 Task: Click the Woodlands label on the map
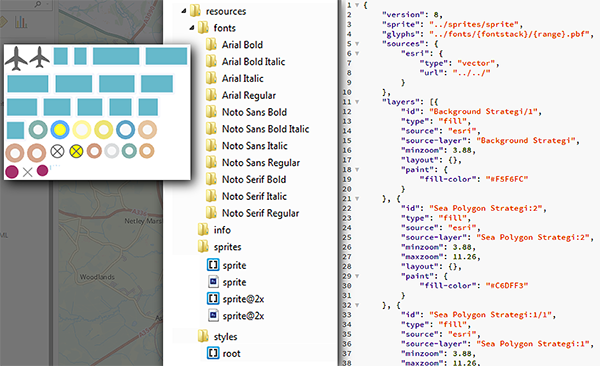[97, 277]
